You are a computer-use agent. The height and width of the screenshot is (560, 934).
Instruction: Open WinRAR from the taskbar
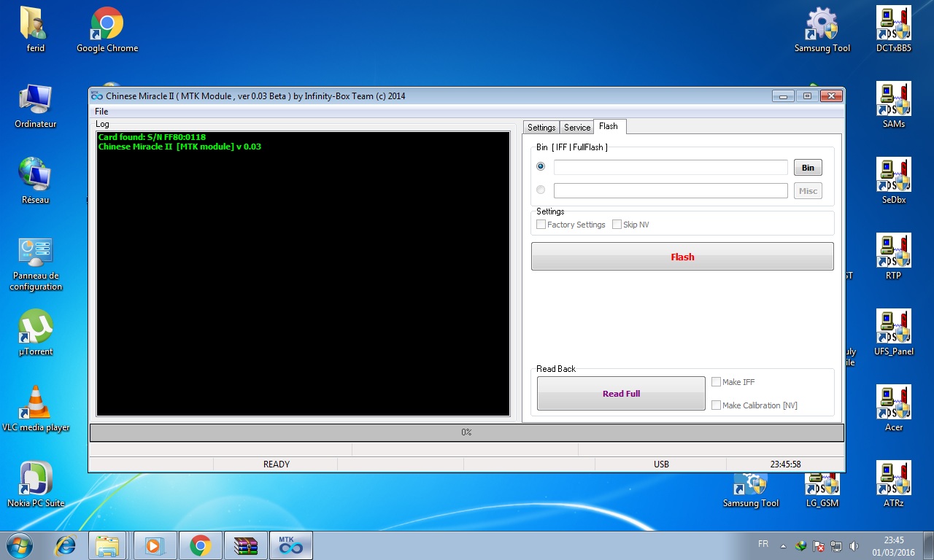pyautogui.click(x=245, y=545)
